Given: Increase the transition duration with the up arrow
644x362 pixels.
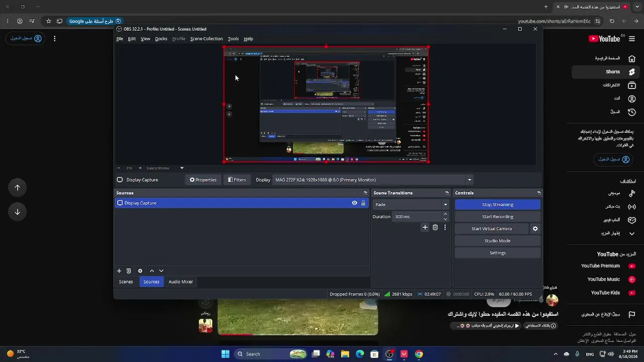Looking at the screenshot, I should click(445, 214).
